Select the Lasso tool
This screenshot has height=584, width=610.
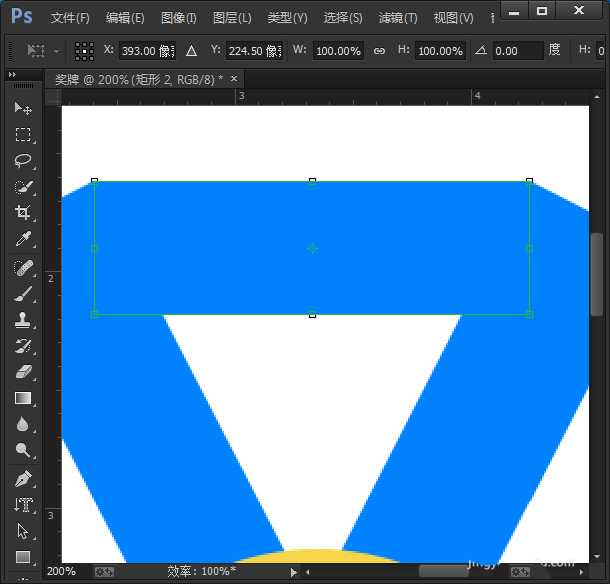(23, 161)
